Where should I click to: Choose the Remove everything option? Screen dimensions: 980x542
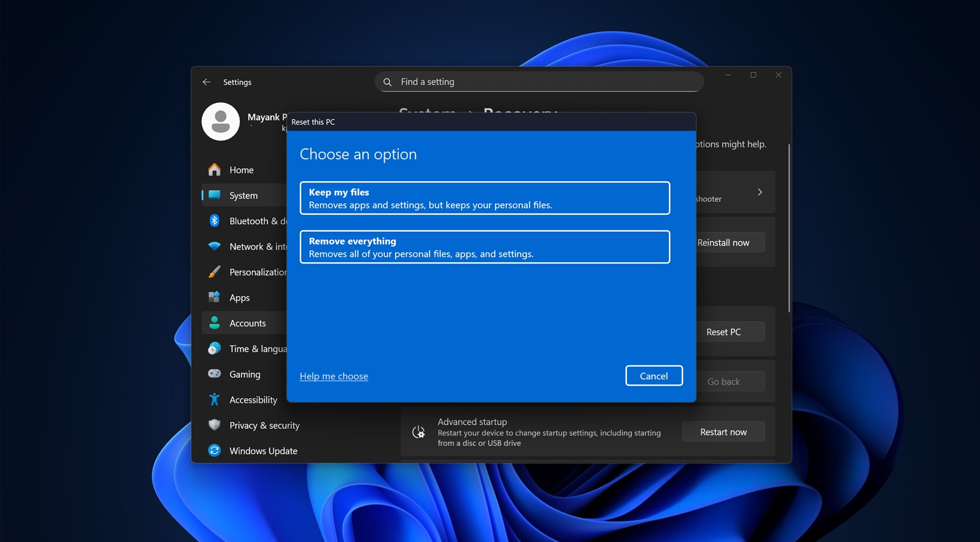pos(485,247)
